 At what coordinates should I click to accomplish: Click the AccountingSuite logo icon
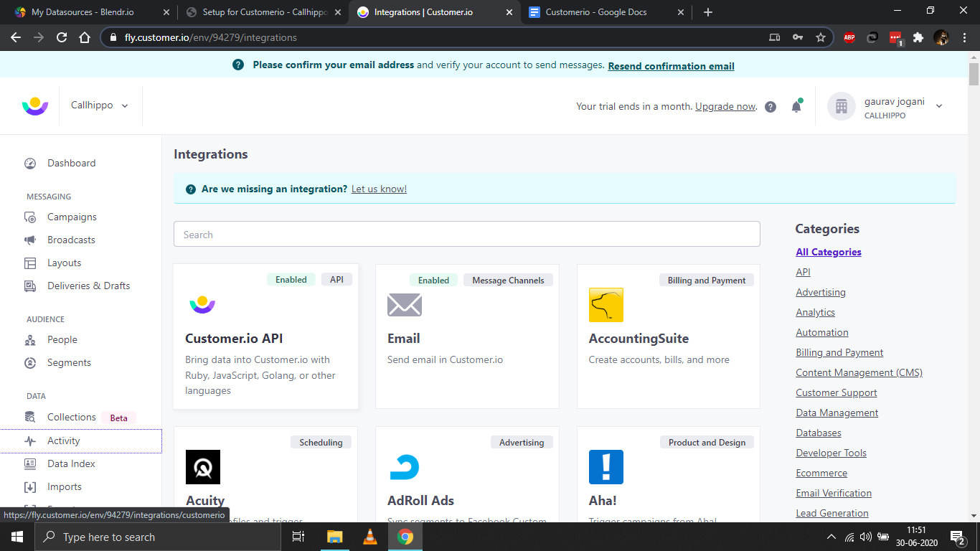tap(606, 305)
